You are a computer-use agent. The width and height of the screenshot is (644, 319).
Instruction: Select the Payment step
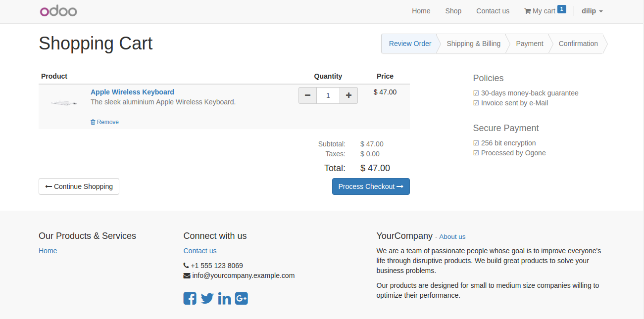point(529,44)
